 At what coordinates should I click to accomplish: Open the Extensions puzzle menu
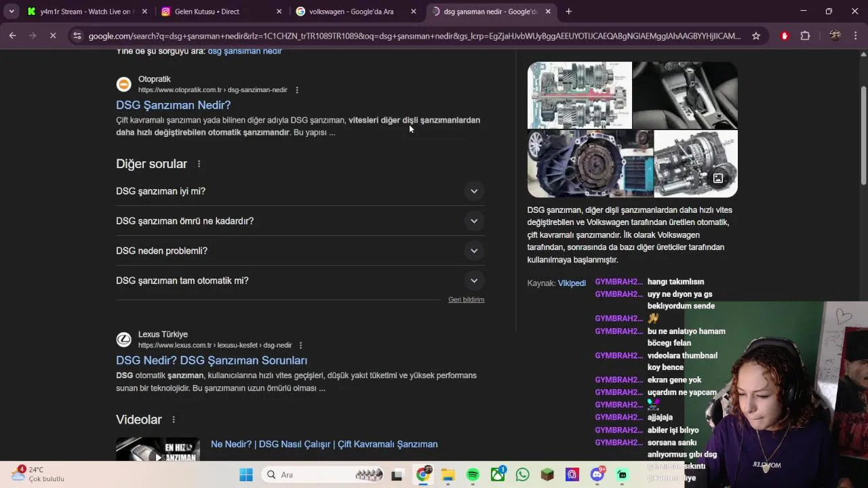pos(805,36)
